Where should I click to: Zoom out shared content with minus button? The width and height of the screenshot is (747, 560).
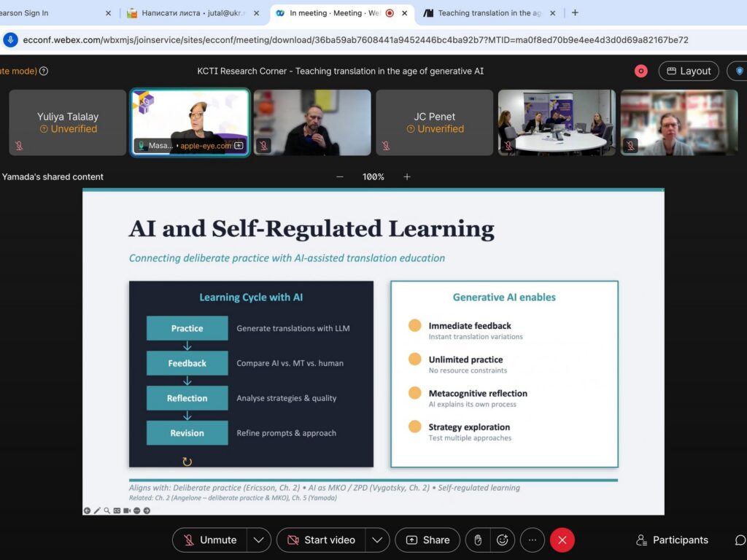[340, 176]
